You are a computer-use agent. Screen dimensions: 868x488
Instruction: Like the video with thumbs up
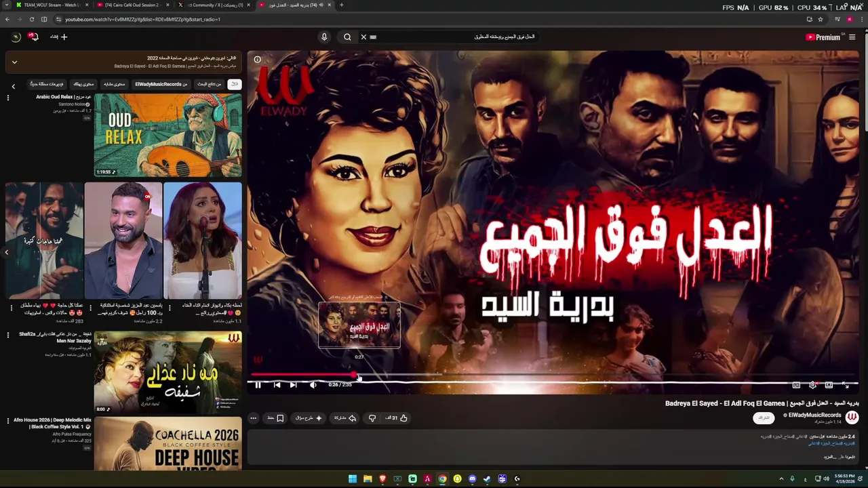397,418
